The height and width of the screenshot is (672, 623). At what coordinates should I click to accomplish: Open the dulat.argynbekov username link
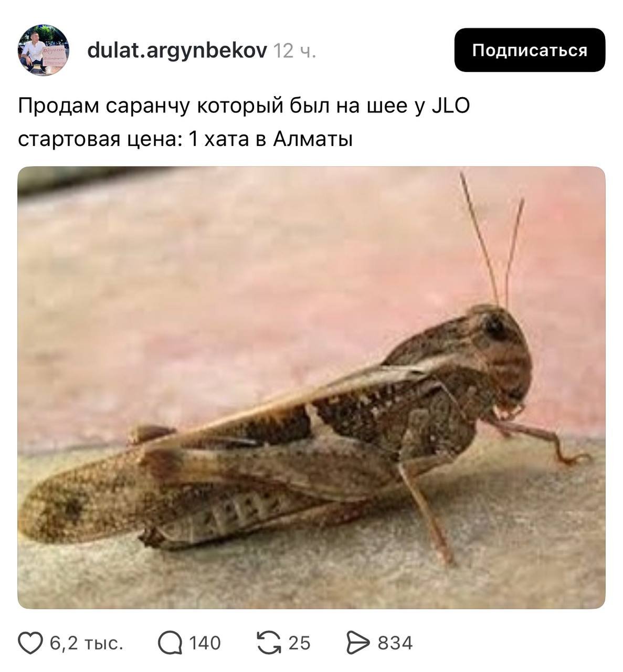click(x=177, y=50)
